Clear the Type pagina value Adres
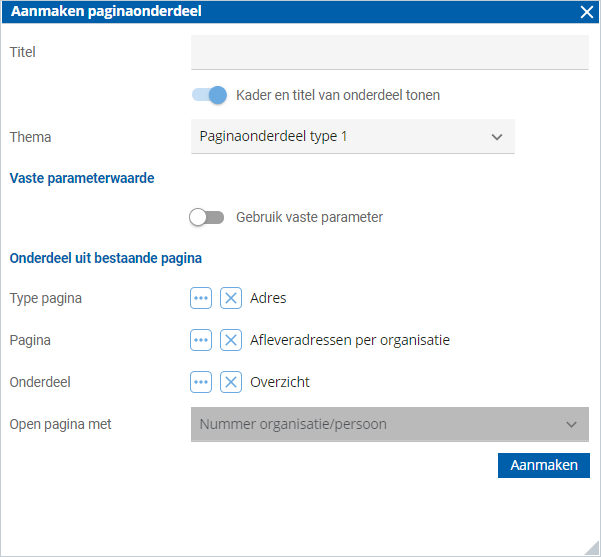Viewport: 601px width, 557px height. tap(231, 298)
